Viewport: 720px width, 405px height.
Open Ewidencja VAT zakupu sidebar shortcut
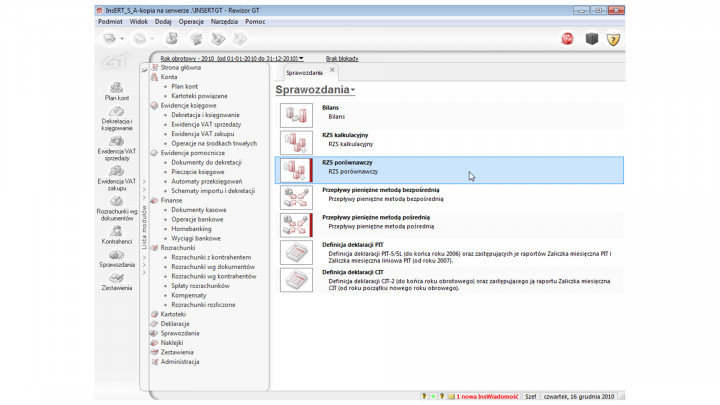coord(117,179)
